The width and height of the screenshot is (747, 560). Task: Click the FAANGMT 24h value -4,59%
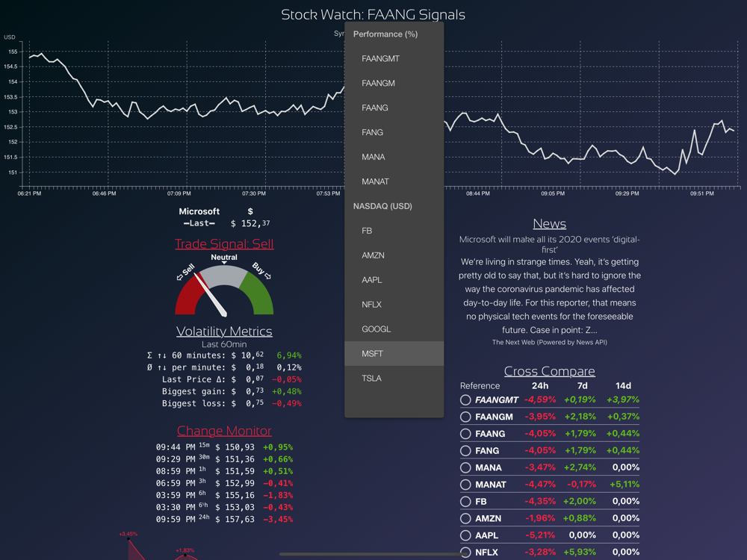click(x=540, y=400)
